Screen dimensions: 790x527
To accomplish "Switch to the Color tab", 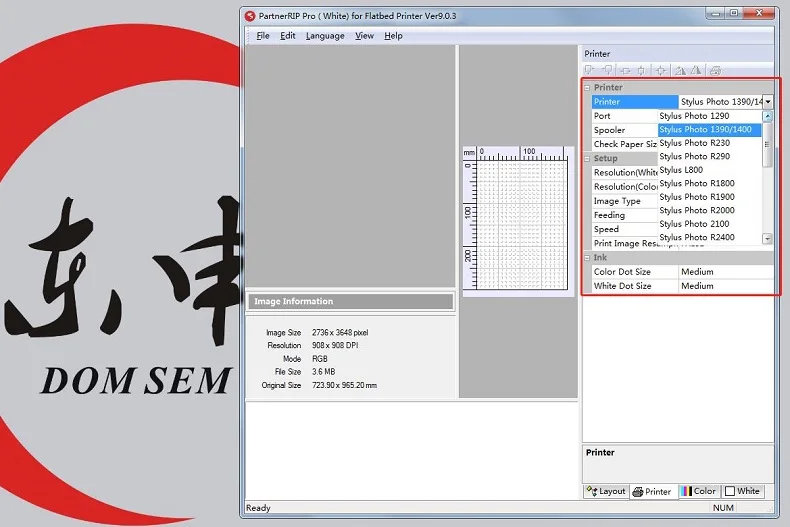I will point(698,491).
